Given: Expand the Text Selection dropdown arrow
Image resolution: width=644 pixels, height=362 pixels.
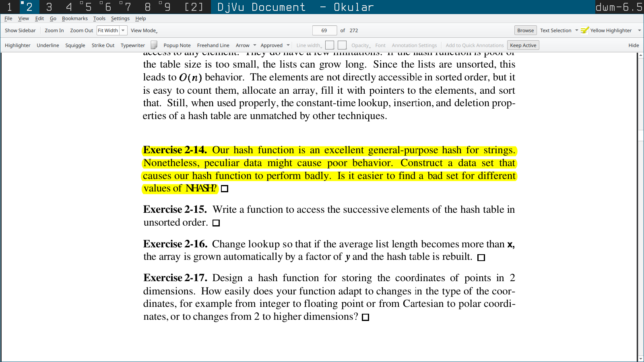Looking at the screenshot, I should click(x=576, y=31).
